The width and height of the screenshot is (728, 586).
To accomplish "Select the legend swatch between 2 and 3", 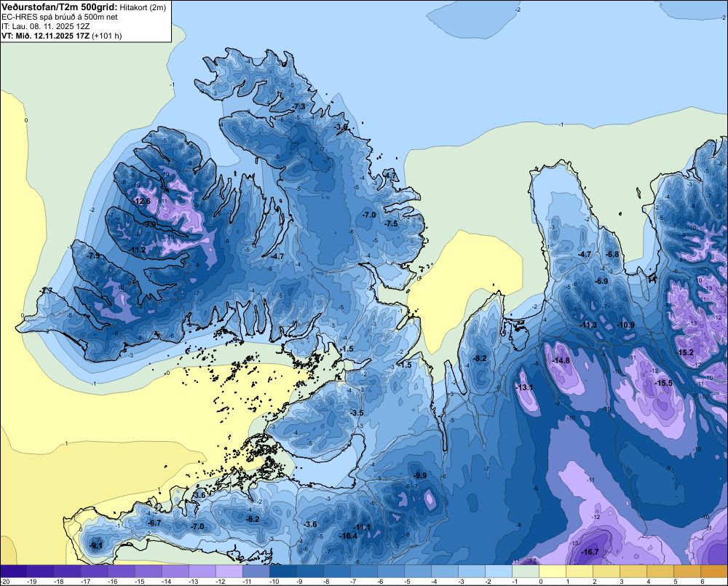I will click(x=608, y=571).
